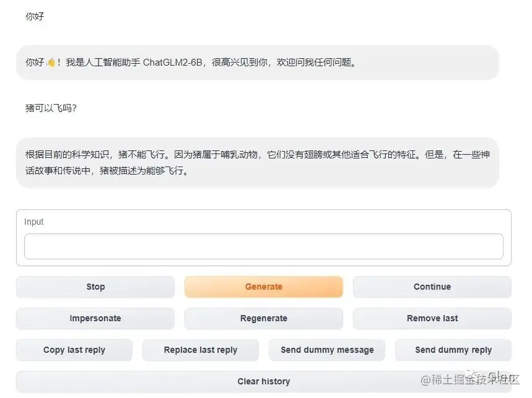Click Send dummy reply
This screenshot has width=532, height=398.
pyautogui.click(x=453, y=350)
